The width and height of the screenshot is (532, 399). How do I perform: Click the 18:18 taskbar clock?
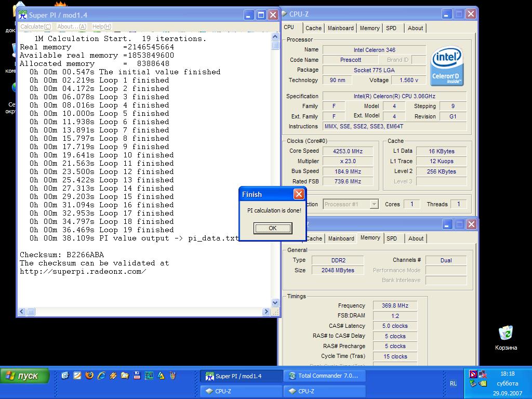507,374
